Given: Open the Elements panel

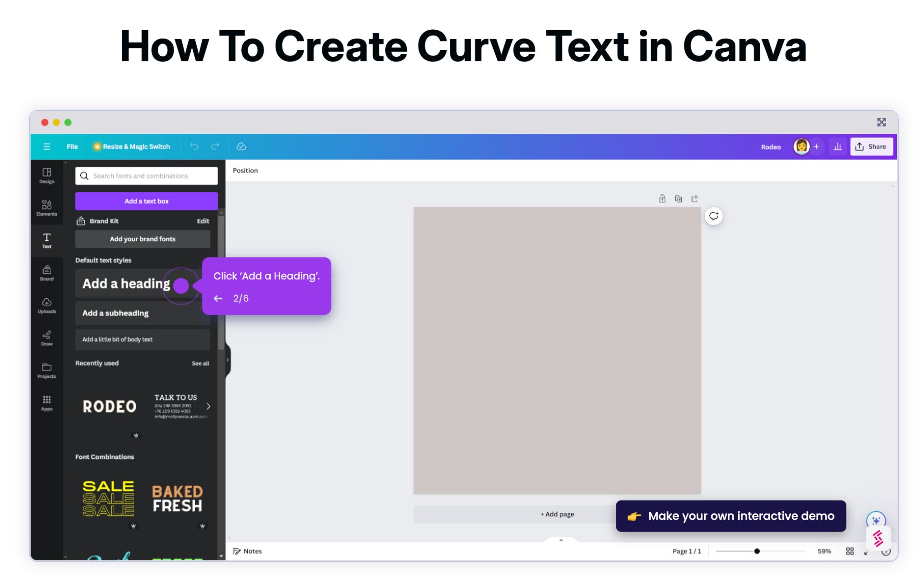Looking at the screenshot, I should pos(46,207).
